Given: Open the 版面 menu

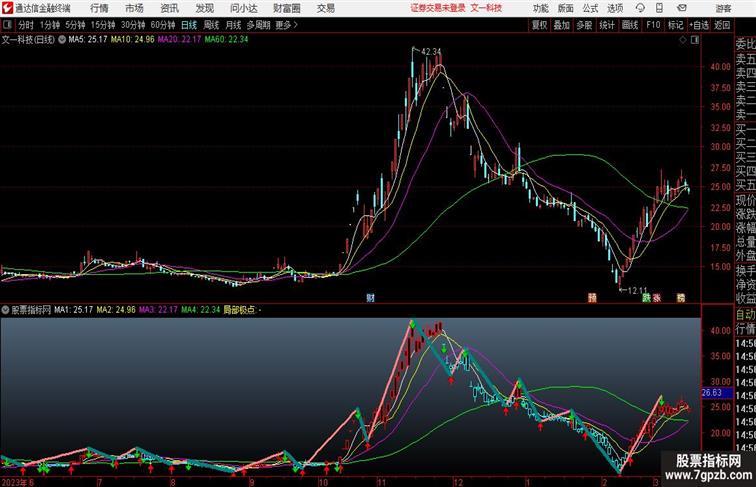Looking at the screenshot, I should tap(566, 8).
